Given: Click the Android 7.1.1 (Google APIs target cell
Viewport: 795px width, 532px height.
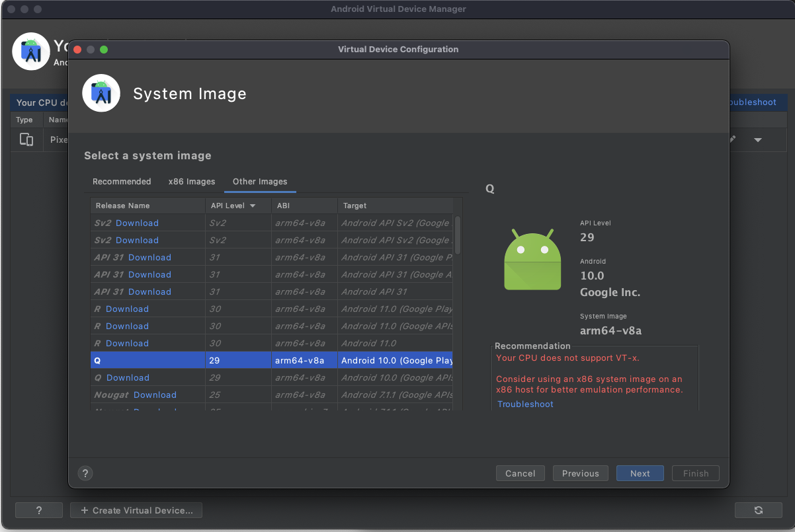Looking at the screenshot, I should 397,395.
